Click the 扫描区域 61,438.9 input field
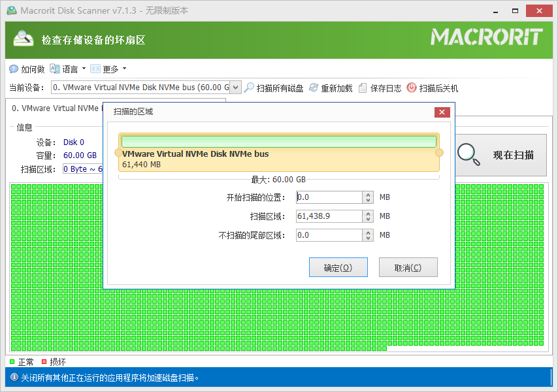The image size is (558, 392). click(x=329, y=216)
